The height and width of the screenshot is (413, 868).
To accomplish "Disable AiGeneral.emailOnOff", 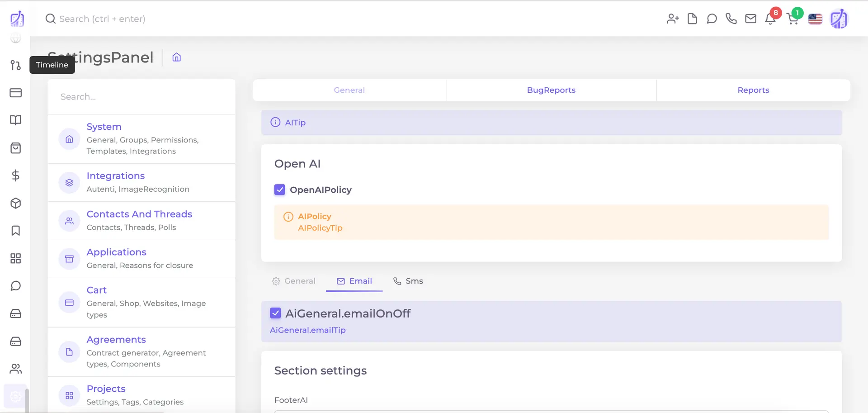I will coord(276,313).
